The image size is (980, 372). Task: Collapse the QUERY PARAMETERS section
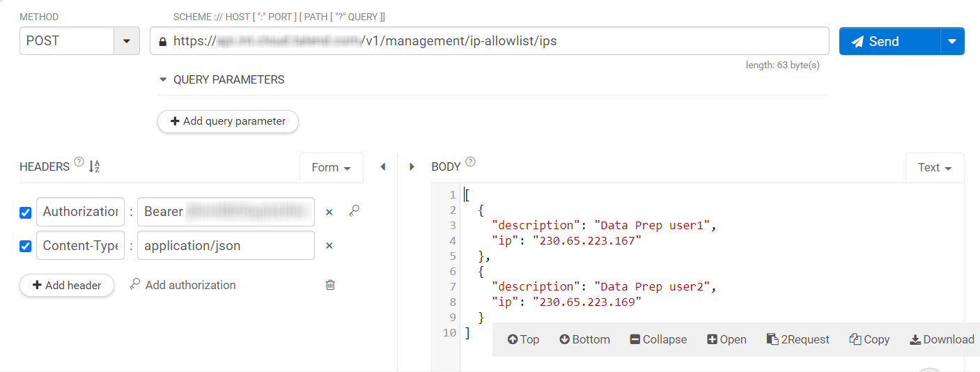tap(164, 79)
